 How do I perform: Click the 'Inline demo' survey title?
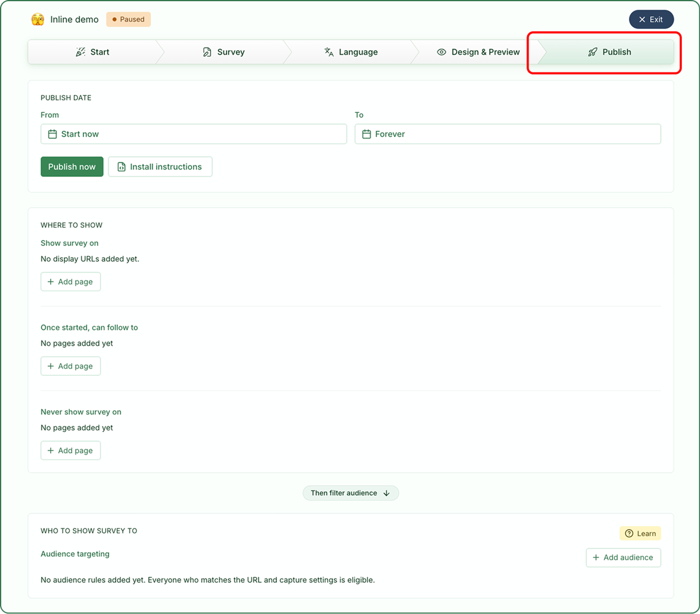tap(74, 19)
